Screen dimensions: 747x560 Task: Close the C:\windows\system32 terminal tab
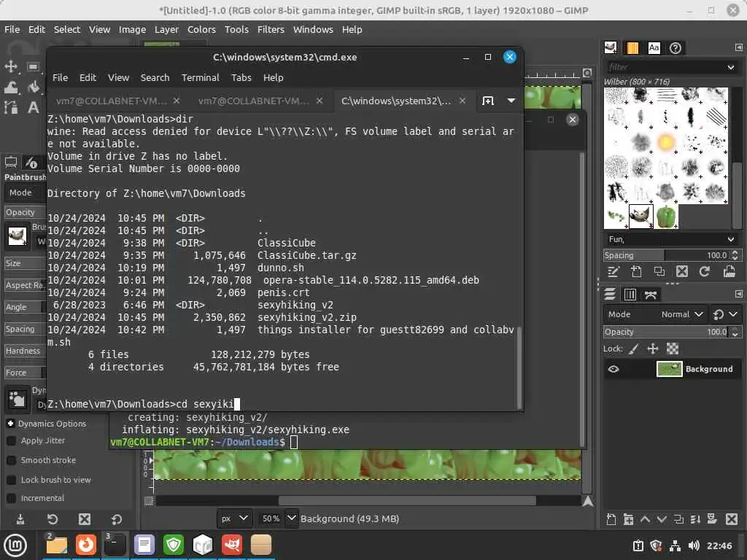[462, 101]
